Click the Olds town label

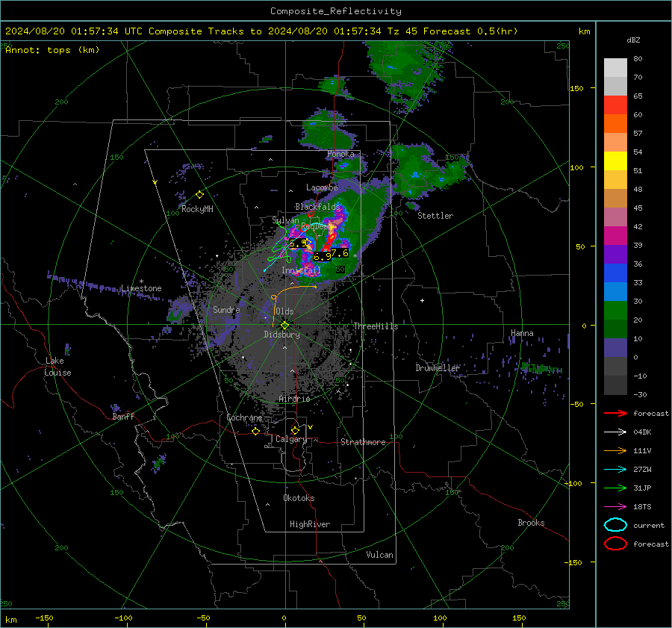284,311
